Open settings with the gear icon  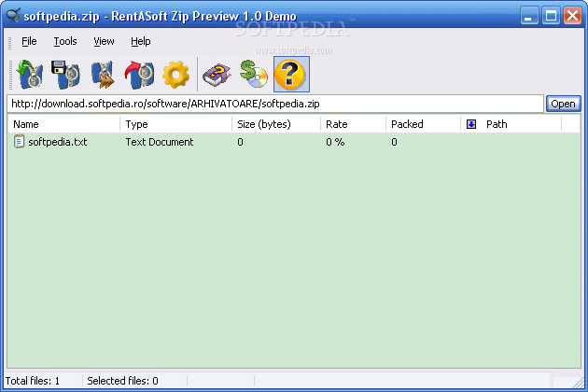[x=175, y=75]
